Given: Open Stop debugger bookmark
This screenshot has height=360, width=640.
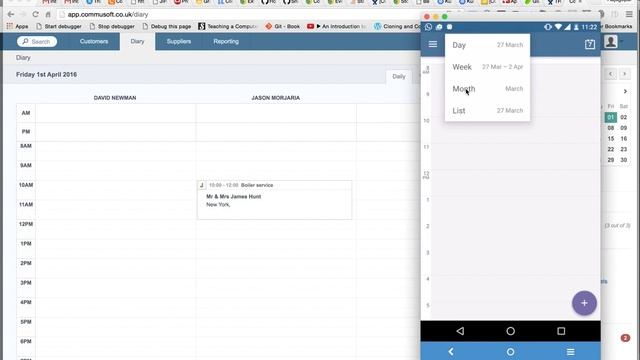Looking at the screenshot, I should (x=112, y=26).
